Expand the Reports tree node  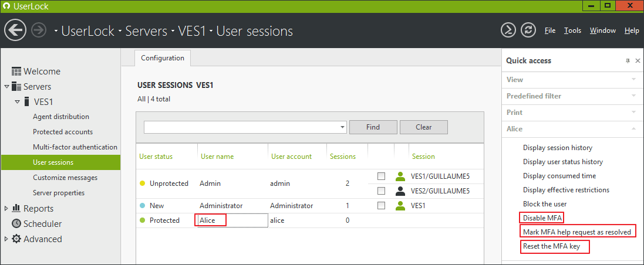[6, 208]
